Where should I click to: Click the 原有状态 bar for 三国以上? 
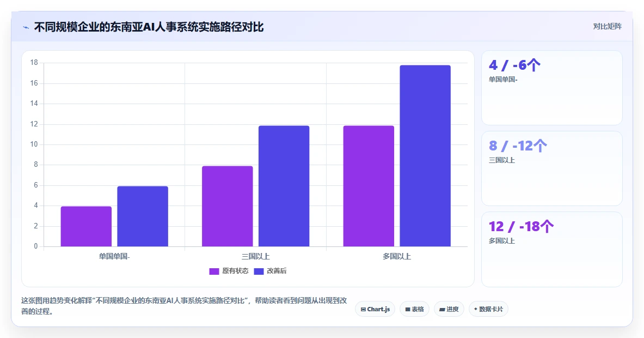tap(228, 207)
